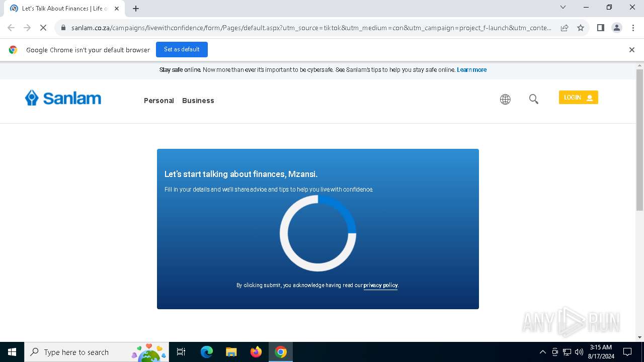The height and width of the screenshot is (362, 644).
Task: Open Windows Start menu
Action: (12, 352)
